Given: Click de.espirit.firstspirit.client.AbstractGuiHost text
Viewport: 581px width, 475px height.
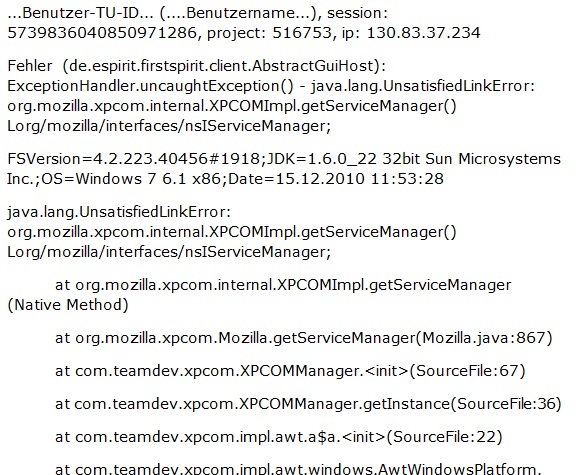Looking at the screenshot, I should 222,66.
